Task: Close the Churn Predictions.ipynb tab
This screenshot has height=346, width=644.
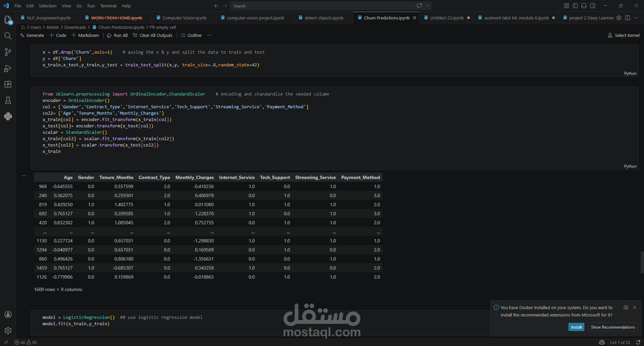Action: pyautogui.click(x=415, y=18)
